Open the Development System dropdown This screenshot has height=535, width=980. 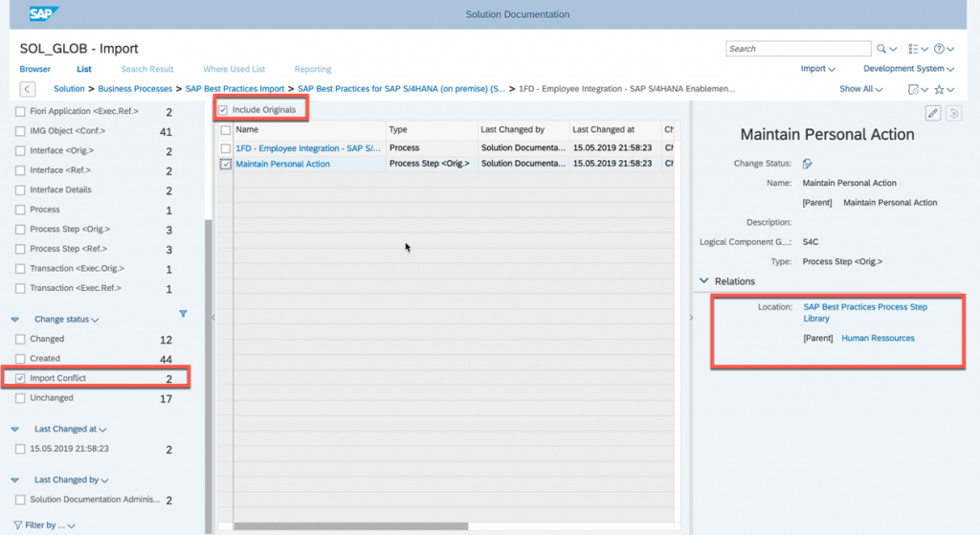(x=908, y=69)
